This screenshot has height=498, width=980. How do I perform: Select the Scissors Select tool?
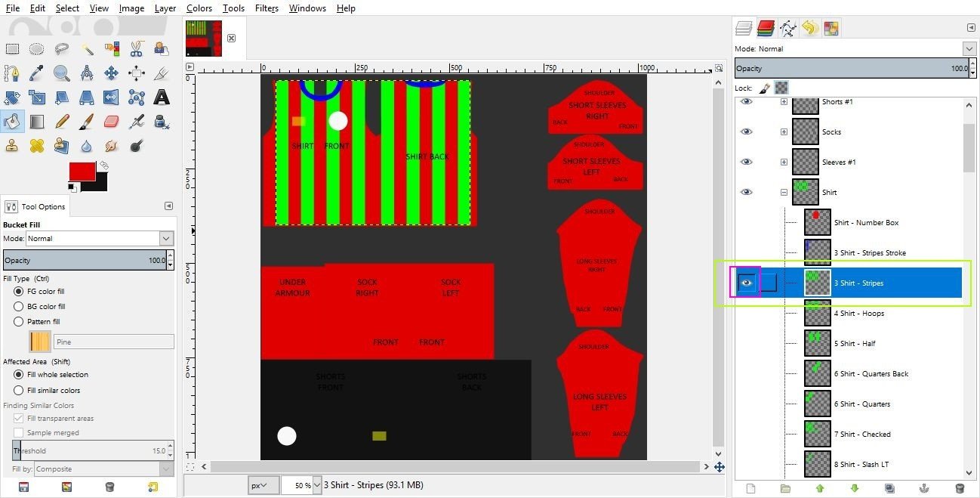click(x=137, y=49)
